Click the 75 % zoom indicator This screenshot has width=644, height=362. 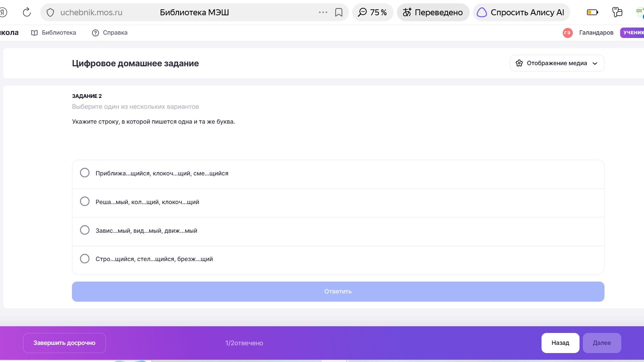[373, 12]
